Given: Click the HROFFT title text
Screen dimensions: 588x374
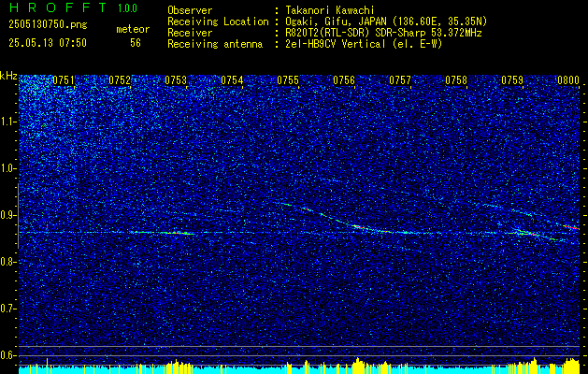Looking at the screenshot, I should coord(57,7).
